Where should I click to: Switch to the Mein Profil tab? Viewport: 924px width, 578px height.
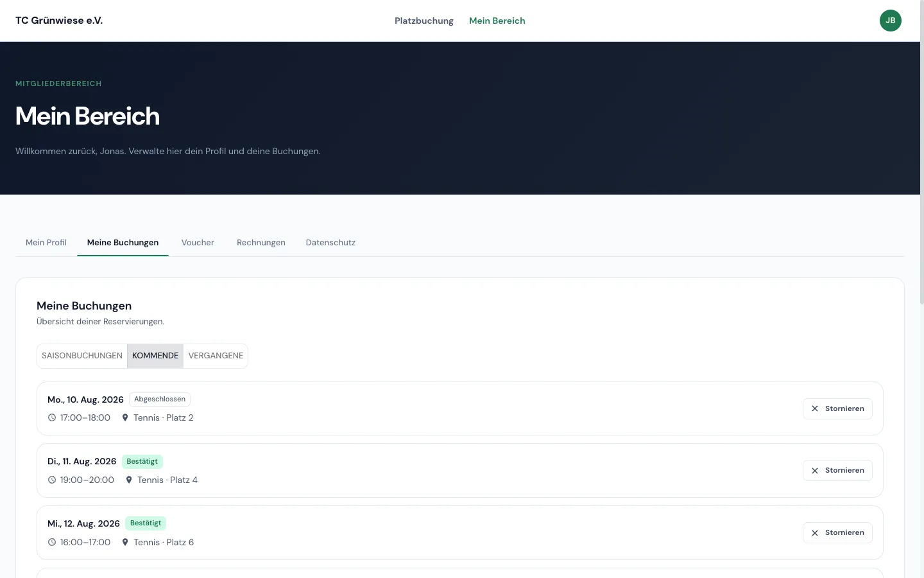[x=46, y=242]
